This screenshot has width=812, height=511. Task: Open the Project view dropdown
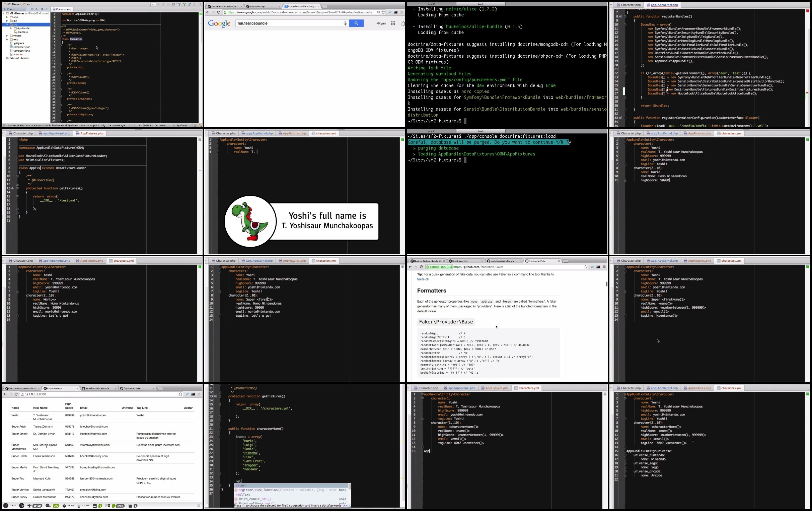(13, 9)
